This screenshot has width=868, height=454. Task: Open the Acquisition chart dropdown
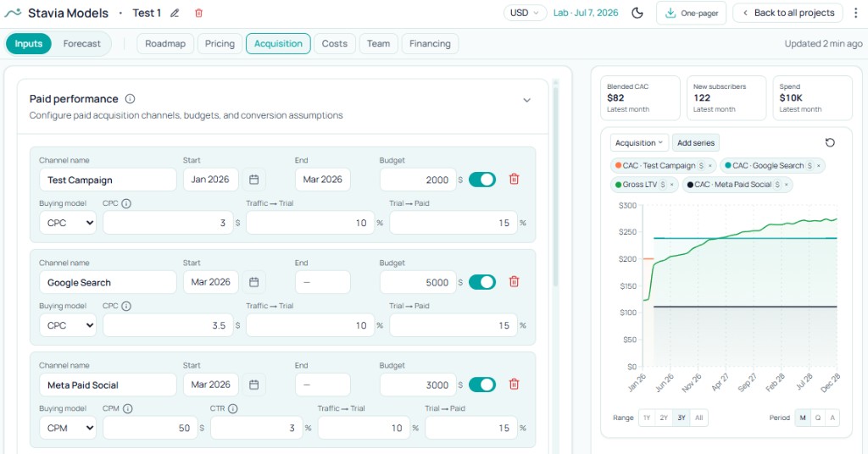pyautogui.click(x=639, y=142)
